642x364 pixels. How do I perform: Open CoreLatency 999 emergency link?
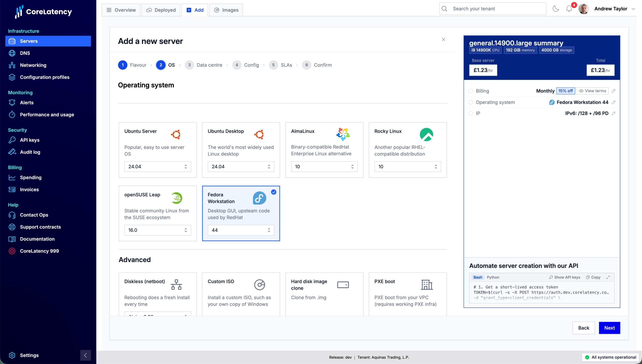point(48,251)
